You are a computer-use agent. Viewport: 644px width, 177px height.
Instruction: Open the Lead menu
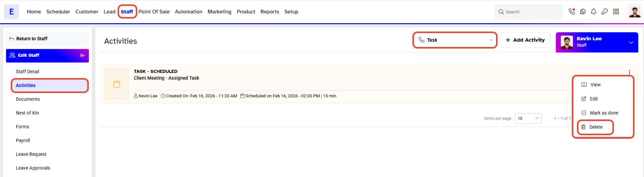tap(110, 12)
